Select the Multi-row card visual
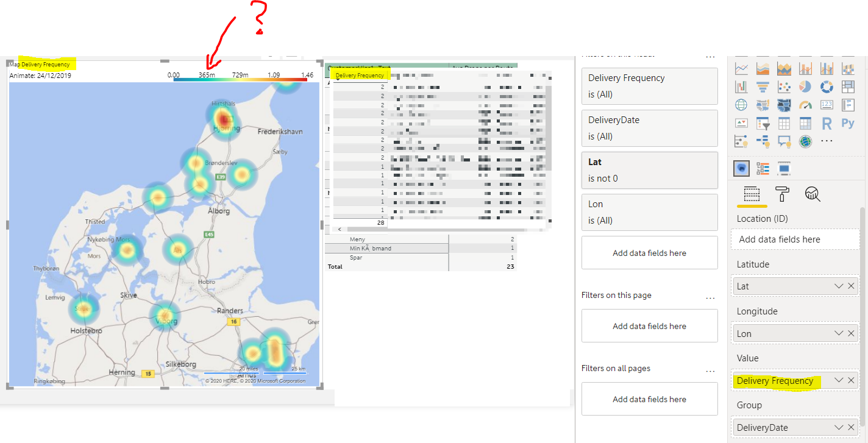The image size is (868, 443). pos(848,105)
